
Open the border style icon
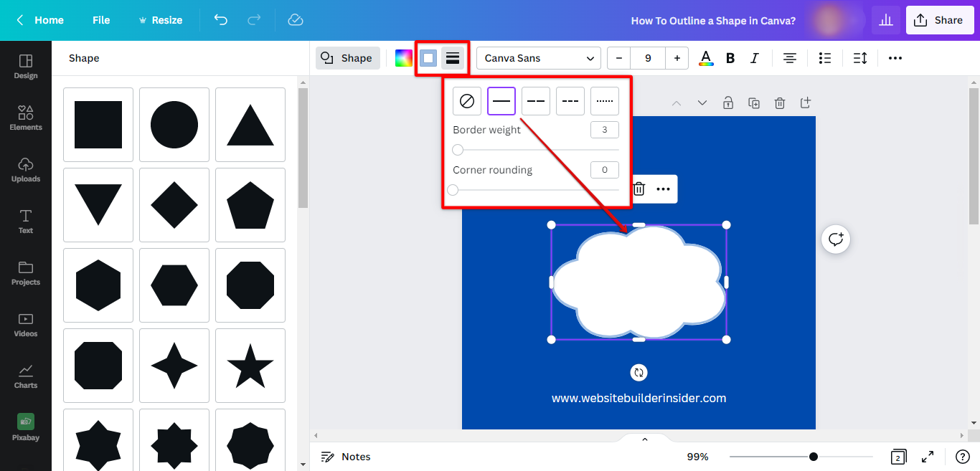coord(453,58)
